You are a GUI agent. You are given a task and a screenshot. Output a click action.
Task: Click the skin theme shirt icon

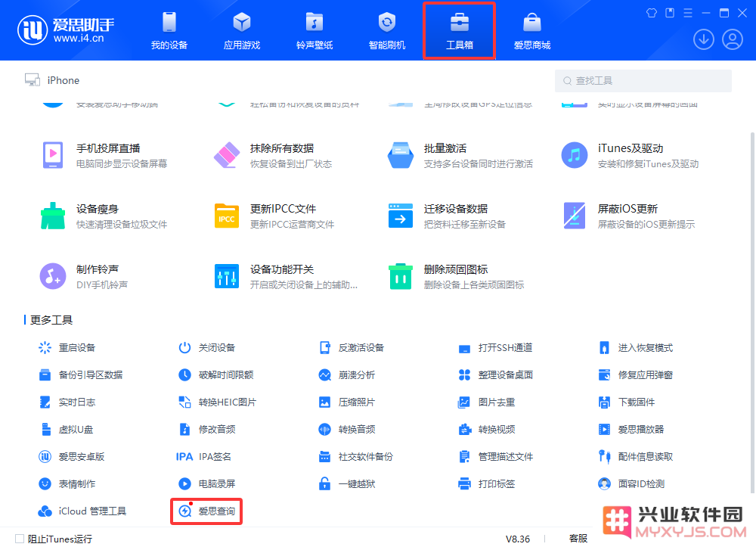pos(652,13)
